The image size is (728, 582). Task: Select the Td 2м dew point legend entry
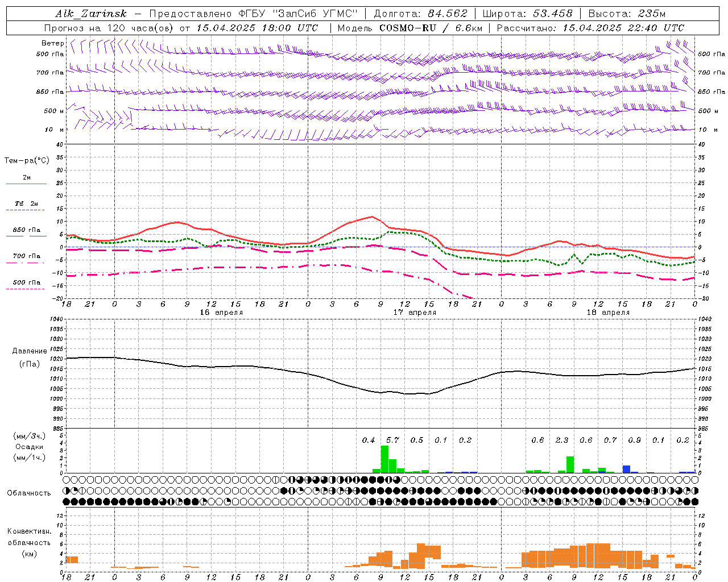point(27,203)
